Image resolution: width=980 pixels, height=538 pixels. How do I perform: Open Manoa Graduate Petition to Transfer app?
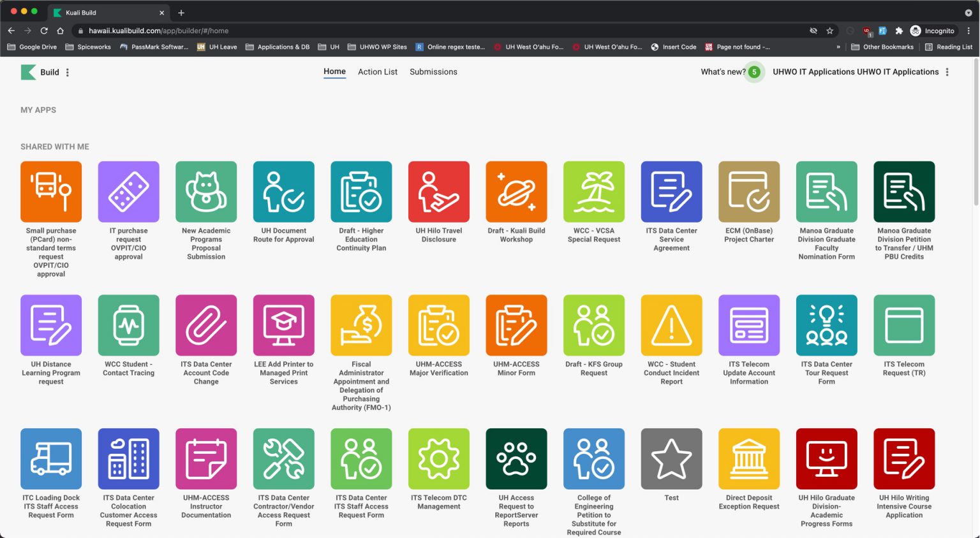[904, 191]
